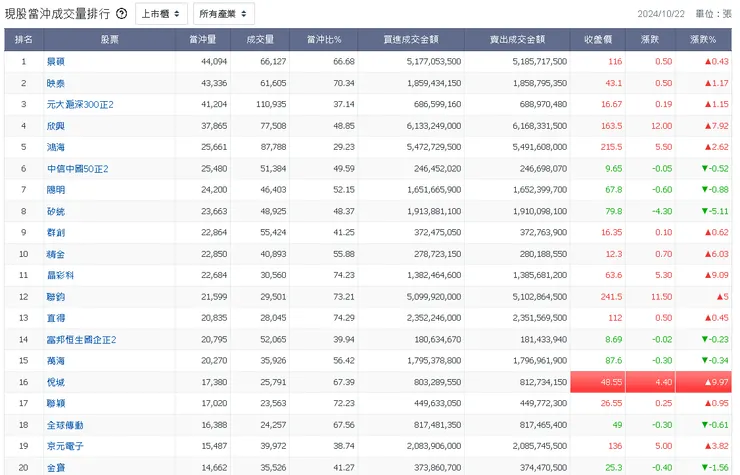740x475 pixels.
Task: Sort by 收盤價 column header
Action: [x=598, y=40]
